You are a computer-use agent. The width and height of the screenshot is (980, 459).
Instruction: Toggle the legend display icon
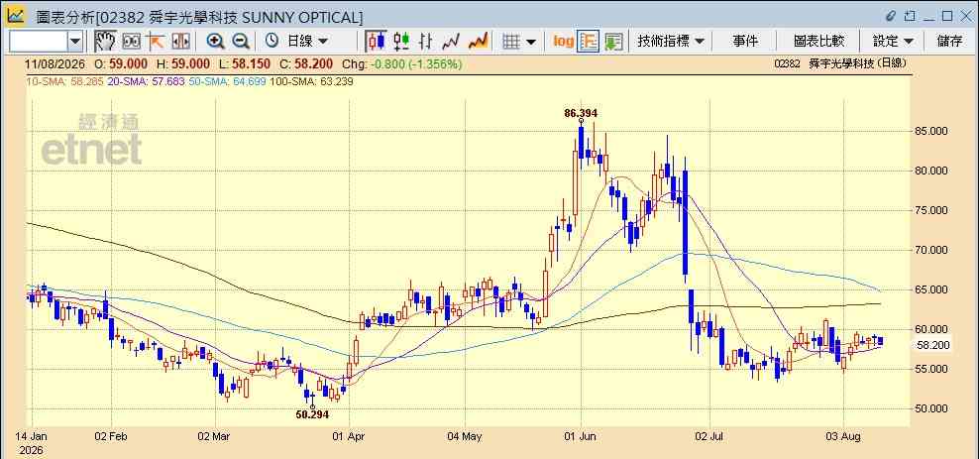point(589,42)
